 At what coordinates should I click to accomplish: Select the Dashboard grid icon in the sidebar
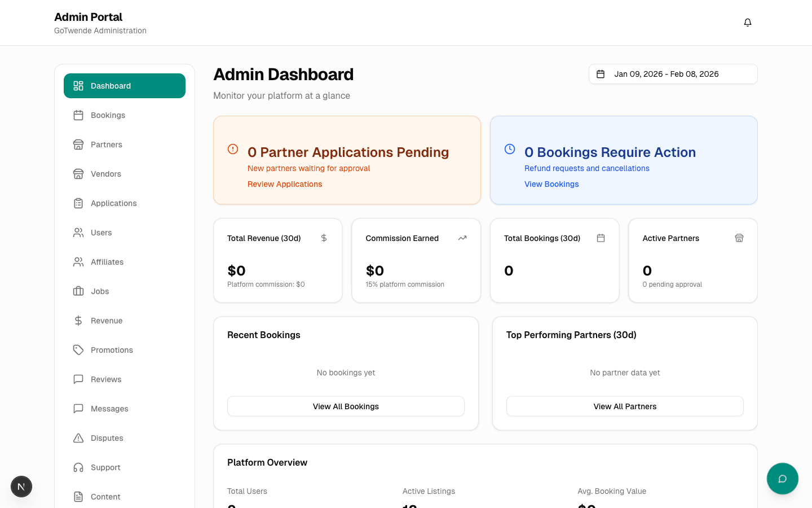pyautogui.click(x=78, y=86)
